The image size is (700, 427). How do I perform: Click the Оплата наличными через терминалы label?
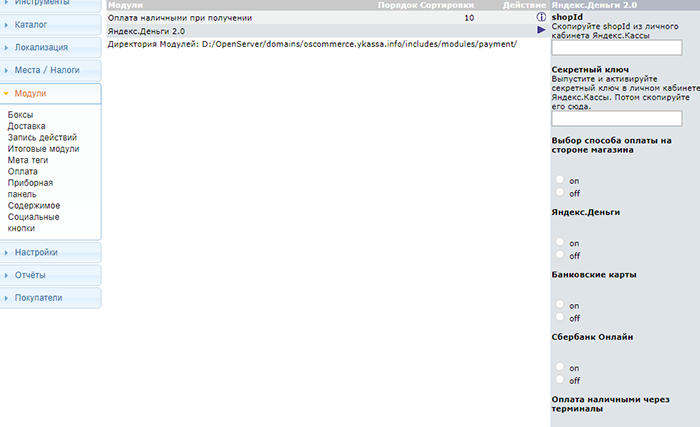coord(610,404)
